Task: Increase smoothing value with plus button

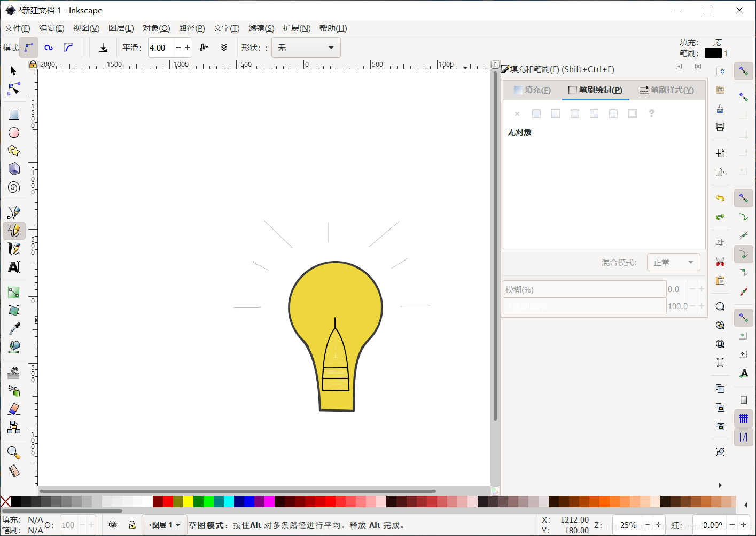Action: point(188,48)
